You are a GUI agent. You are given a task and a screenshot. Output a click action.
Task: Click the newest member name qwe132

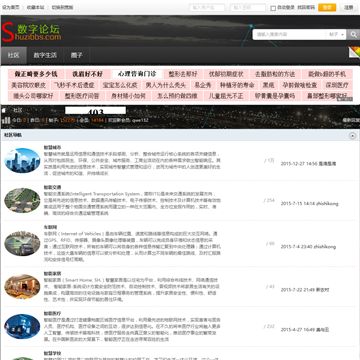140,120
